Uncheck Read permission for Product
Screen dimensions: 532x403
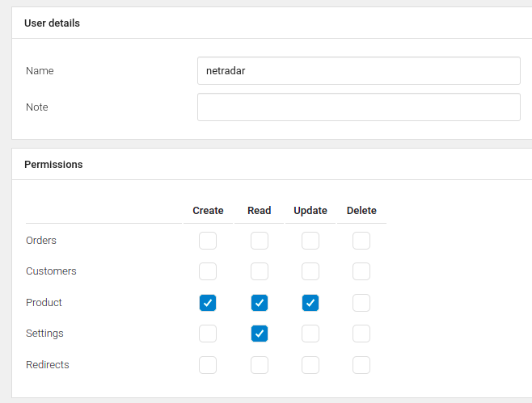[260, 303]
